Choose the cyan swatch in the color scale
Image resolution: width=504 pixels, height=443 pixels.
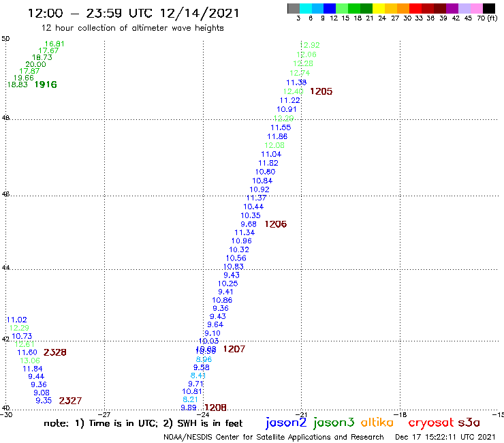tap(306, 8)
